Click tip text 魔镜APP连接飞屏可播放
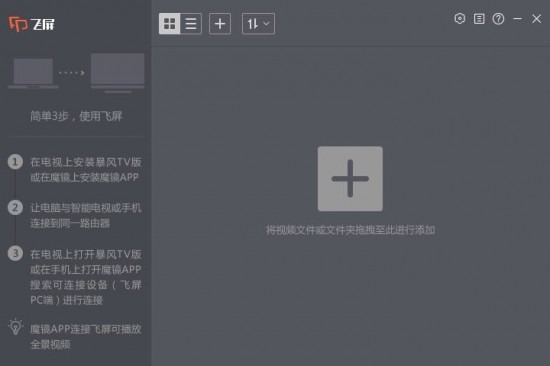The width and height of the screenshot is (550, 366). (86, 329)
